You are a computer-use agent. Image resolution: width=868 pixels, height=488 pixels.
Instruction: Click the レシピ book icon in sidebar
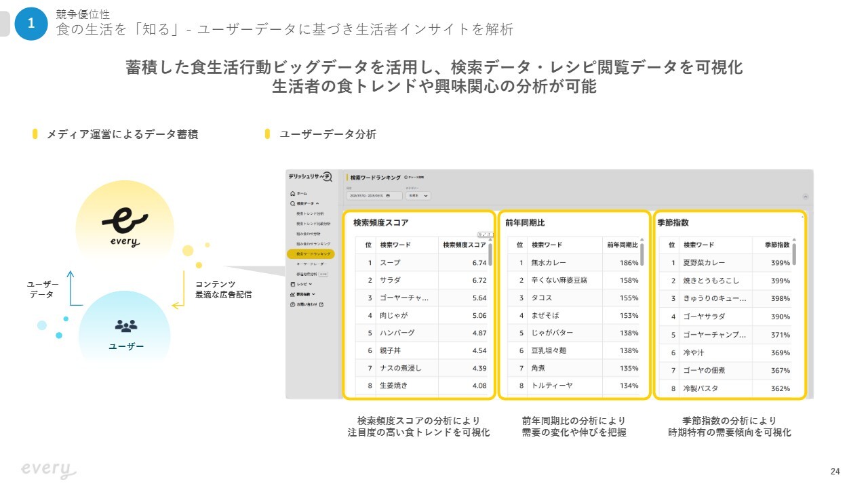point(292,284)
